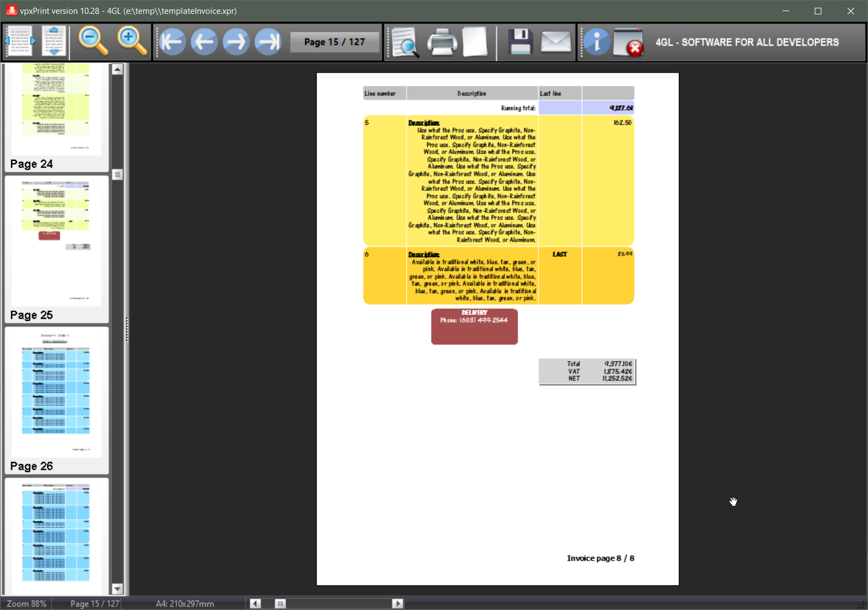The height and width of the screenshot is (610, 868).
Task: Click the NET total 11,252.52€
Action: click(617, 379)
